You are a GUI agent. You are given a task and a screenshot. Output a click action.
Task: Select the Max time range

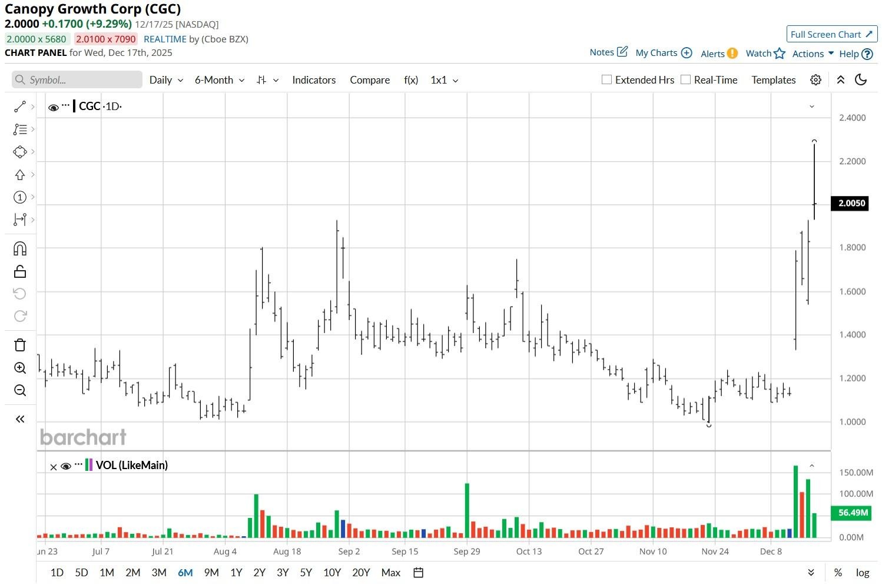coord(391,573)
